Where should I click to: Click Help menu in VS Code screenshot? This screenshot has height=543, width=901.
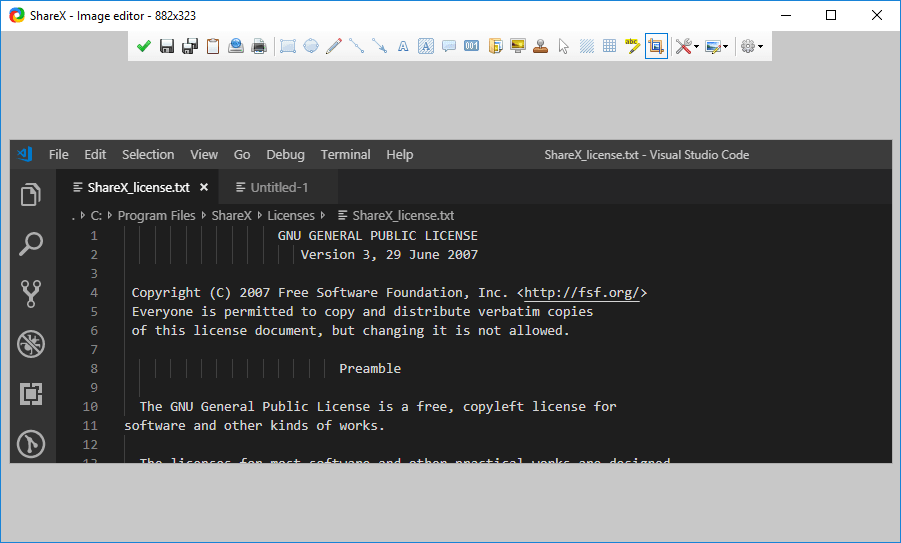pyautogui.click(x=399, y=155)
